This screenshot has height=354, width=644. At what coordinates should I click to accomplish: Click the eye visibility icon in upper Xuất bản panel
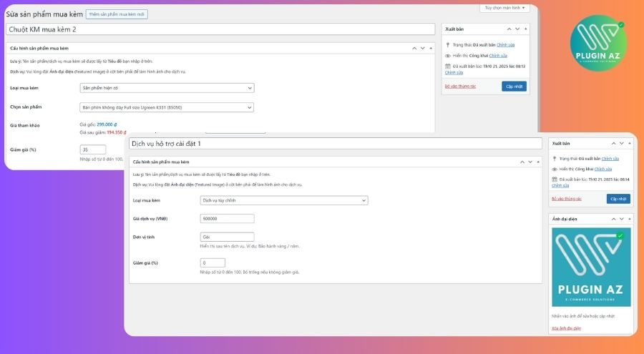[x=447, y=55]
